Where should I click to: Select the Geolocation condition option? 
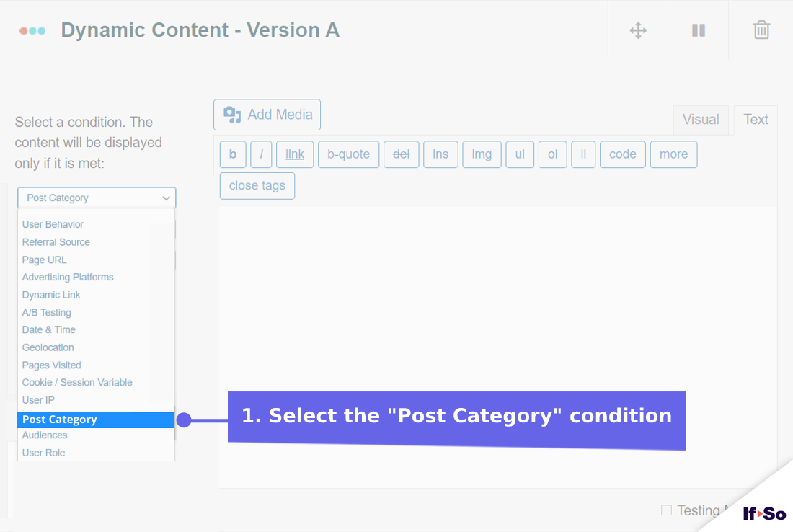(48, 347)
